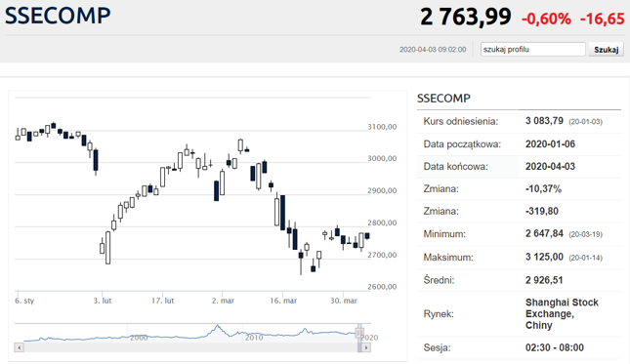This screenshot has height=364, width=630.
Task: Click the Shanghai Stock Exchange market text
Action: 562,314
